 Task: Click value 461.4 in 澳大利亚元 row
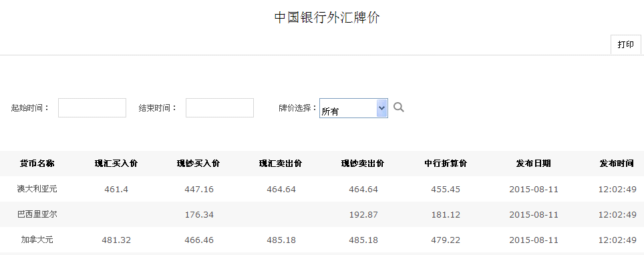point(116,190)
